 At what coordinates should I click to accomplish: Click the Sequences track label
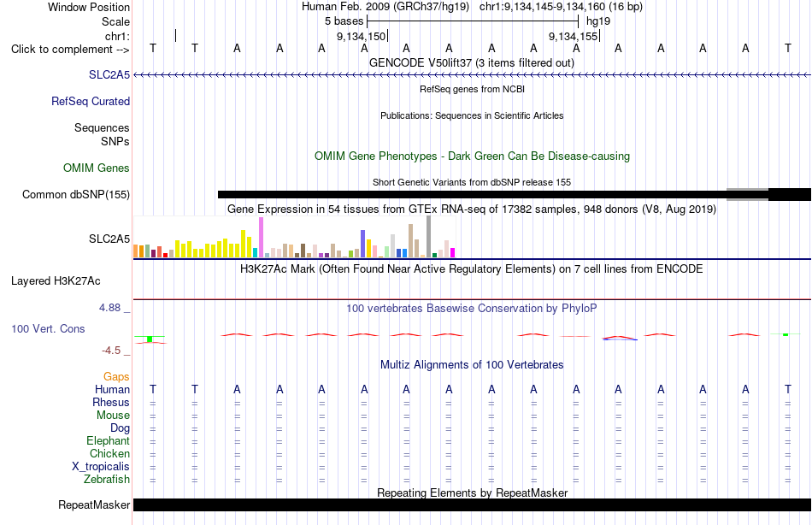coord(102,127)
